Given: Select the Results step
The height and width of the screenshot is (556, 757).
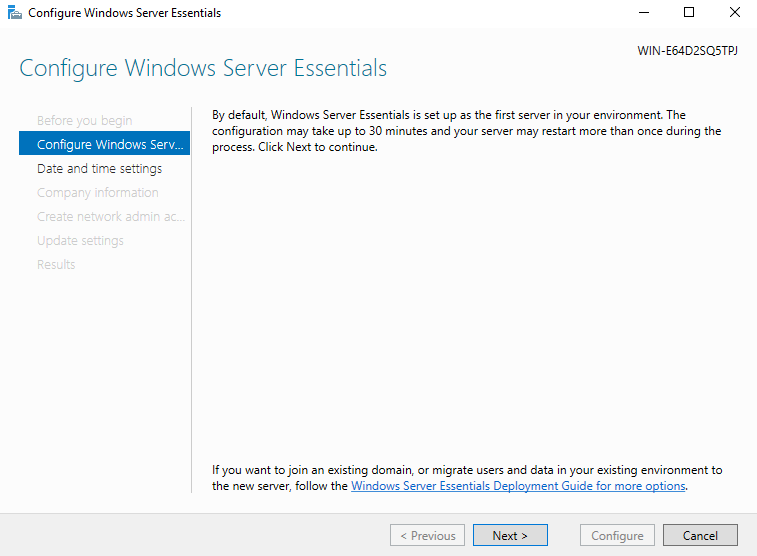Looking at the screenshot, I should 56,264.
